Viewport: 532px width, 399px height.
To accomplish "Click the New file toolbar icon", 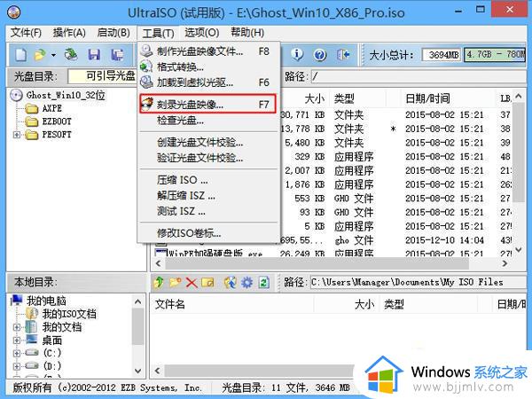I will [20, 55].
